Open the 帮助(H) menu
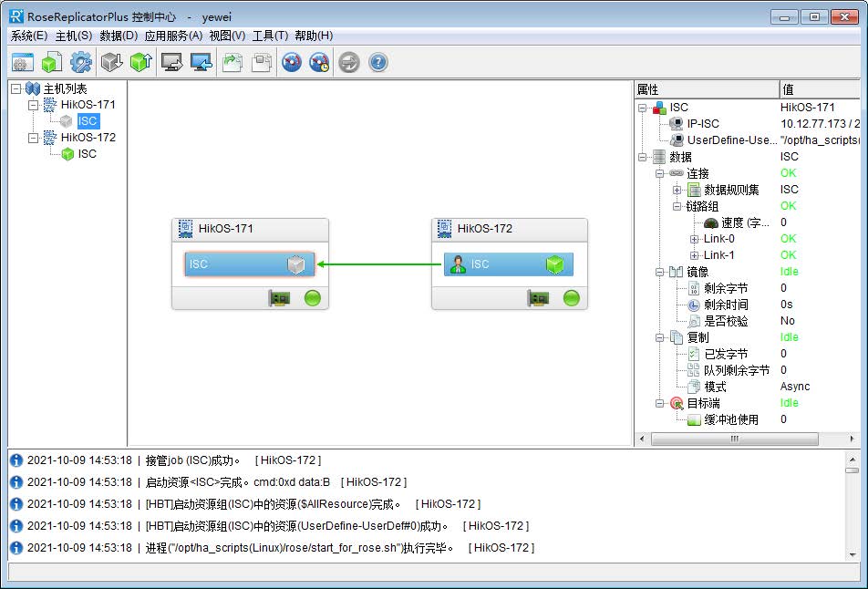Viewport: 868px width, 589px height. tap(314, 36)
